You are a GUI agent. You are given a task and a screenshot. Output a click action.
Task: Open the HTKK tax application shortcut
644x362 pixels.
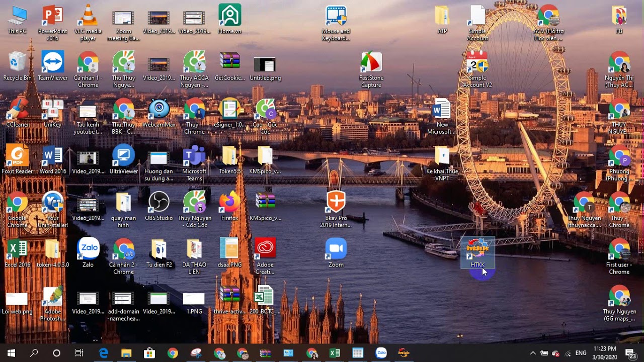tap(477, 253)
